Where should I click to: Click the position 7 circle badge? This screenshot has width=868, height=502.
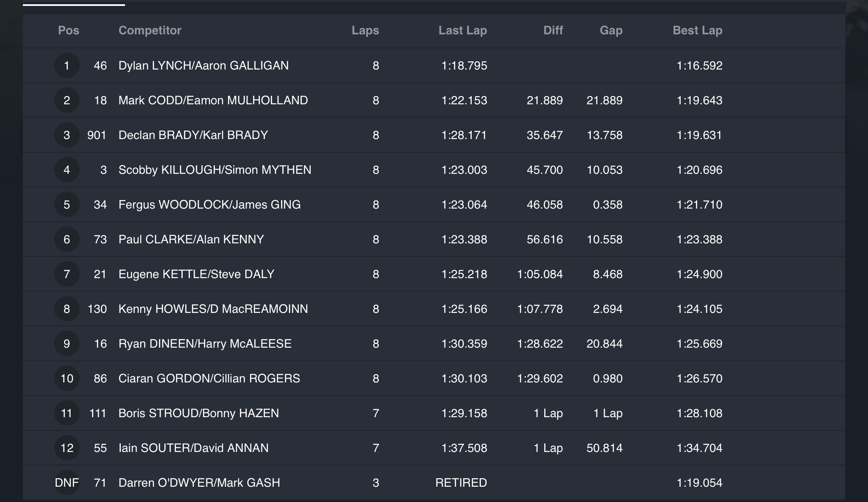(67, 274)
